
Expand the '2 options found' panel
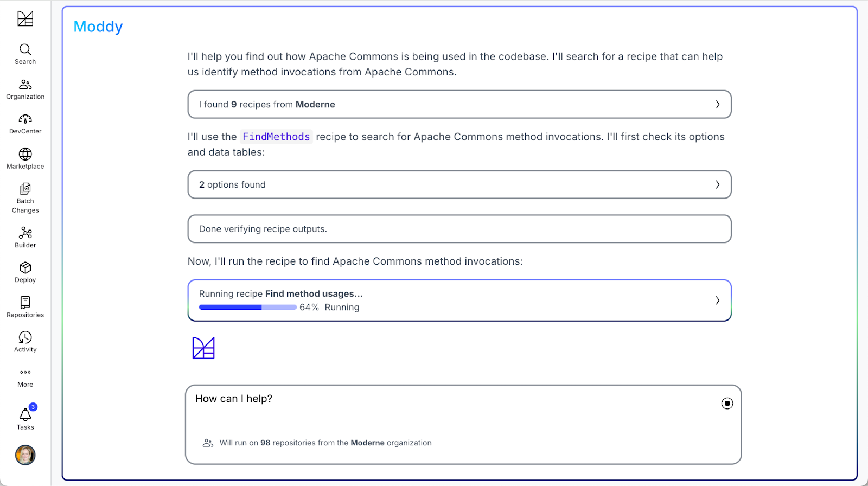click(459, 184)
